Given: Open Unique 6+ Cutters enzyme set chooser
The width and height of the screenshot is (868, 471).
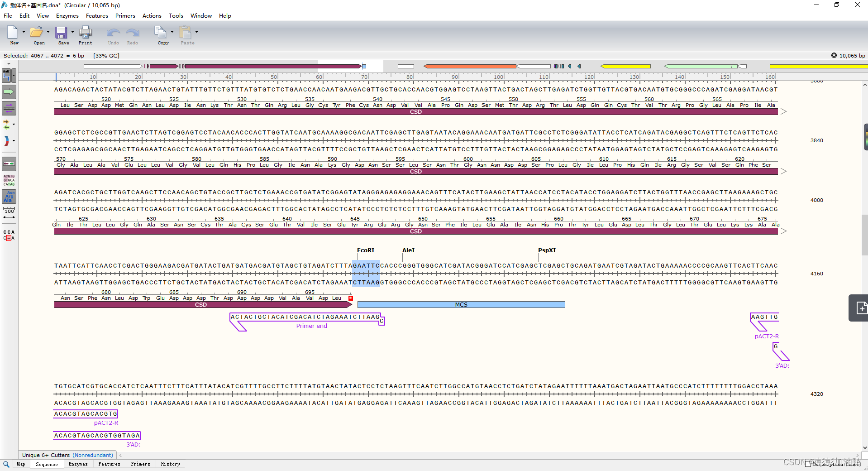Looking at the screenshot, I should pyautogui.click(x=68, y=455).
